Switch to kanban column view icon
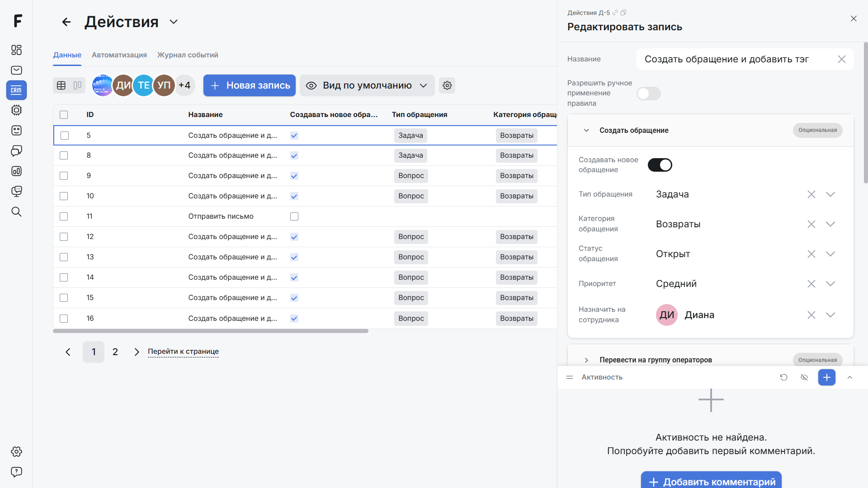This screenshot has height=488, width=868. [77, 85]
